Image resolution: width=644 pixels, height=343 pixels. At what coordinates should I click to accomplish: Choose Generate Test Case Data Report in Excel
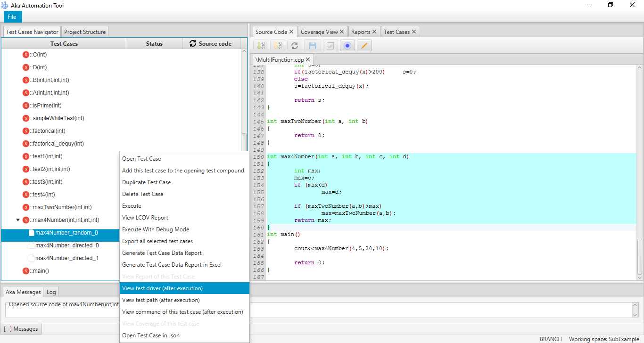pos(184,265)
